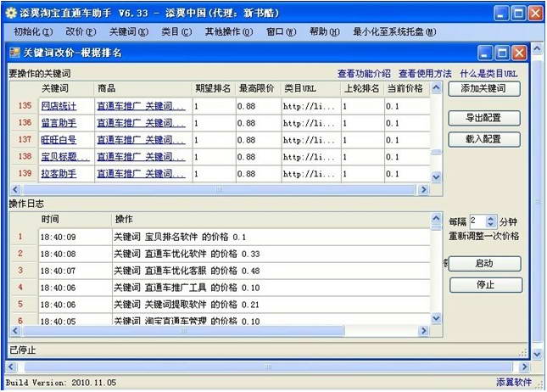Click 最小化至系统托盘(M) menu item
The height and width of the screenshot is (392, 547).
click(394, 31)
